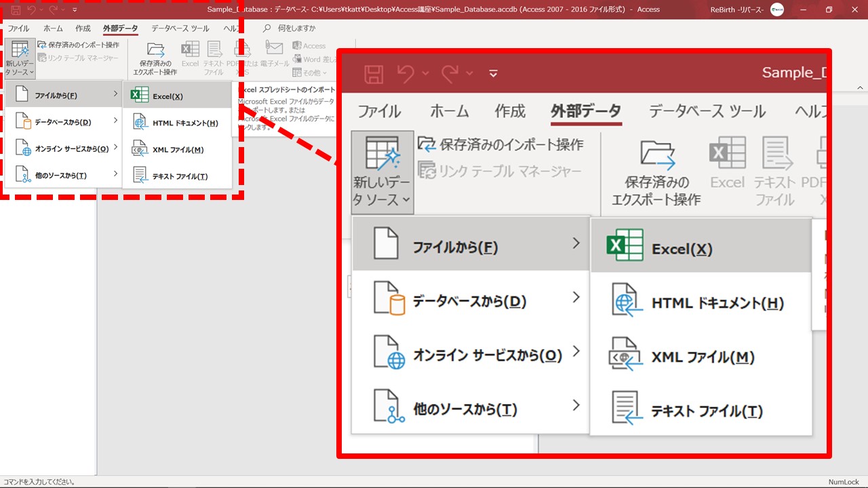Viewport: 868px width, 488px height.
Task: Open Quick Access Toolbar customize arrow in enlarged inset
Action: (x=493, y=73)
